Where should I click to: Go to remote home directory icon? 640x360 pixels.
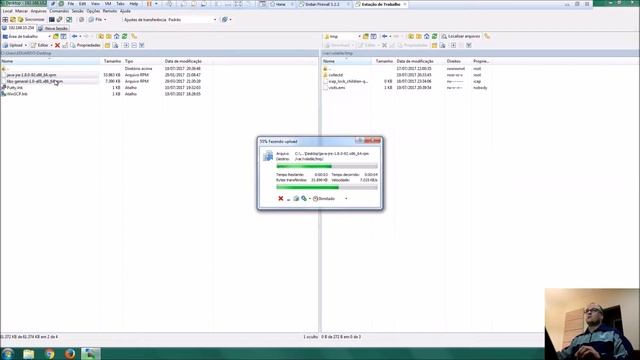pos(427,36)
